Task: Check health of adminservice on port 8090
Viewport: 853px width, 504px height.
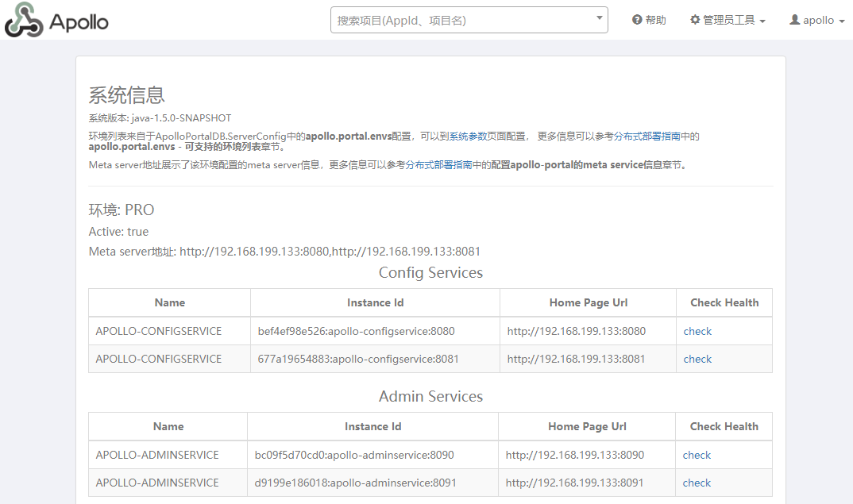Action: 697,455
